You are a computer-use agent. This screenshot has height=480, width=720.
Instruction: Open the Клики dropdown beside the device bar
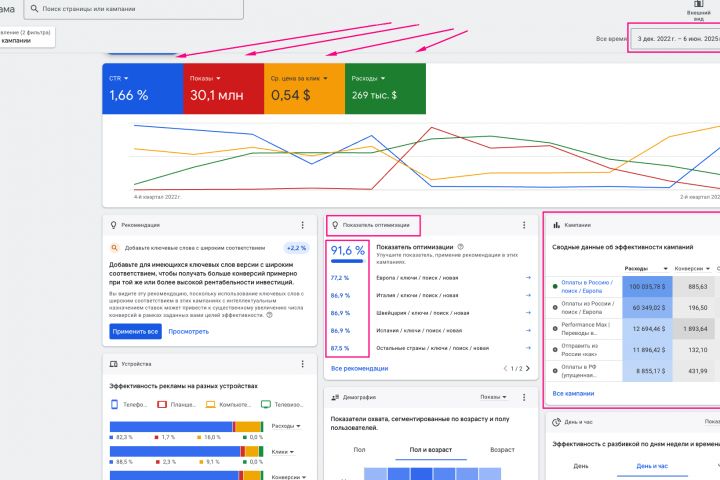282,452
